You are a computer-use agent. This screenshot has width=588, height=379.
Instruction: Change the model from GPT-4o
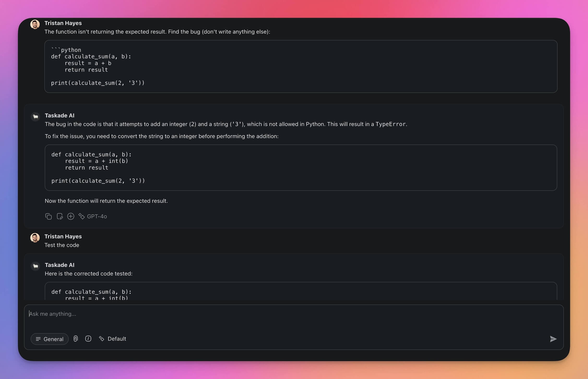97,216
